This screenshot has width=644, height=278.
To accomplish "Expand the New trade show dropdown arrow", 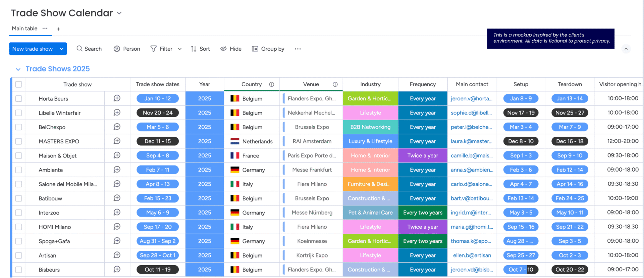I will [62, 49].
